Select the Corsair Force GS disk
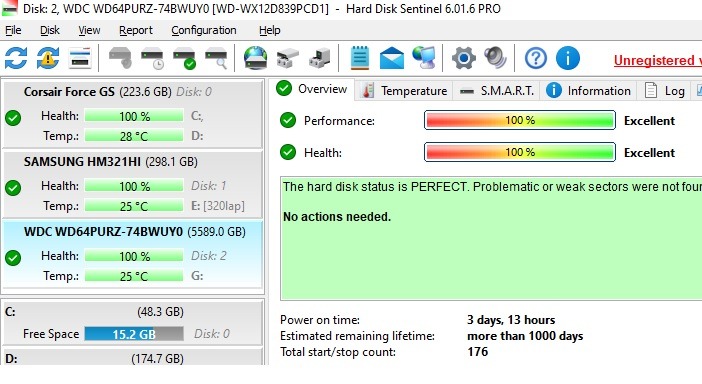 (133, 114)
